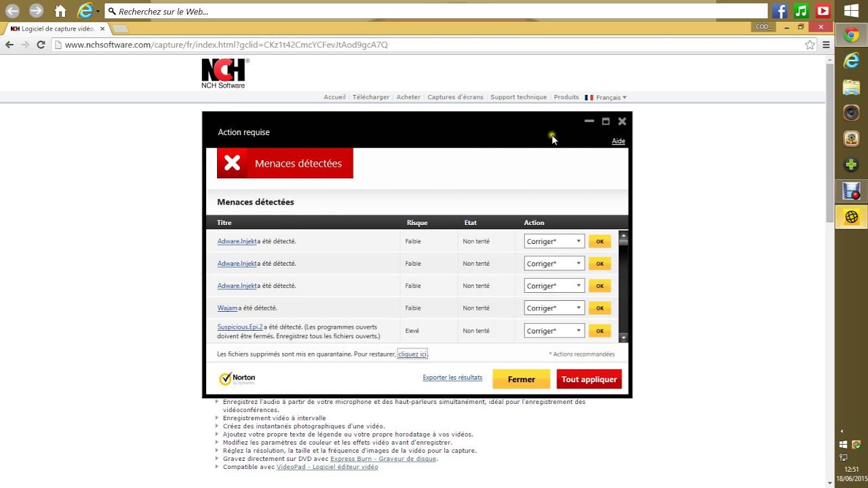Image resolution: width=868 pixels, height=488 pixels.
Task: Open the yellow globe taskbar icon
Action: tap(852, 217)
